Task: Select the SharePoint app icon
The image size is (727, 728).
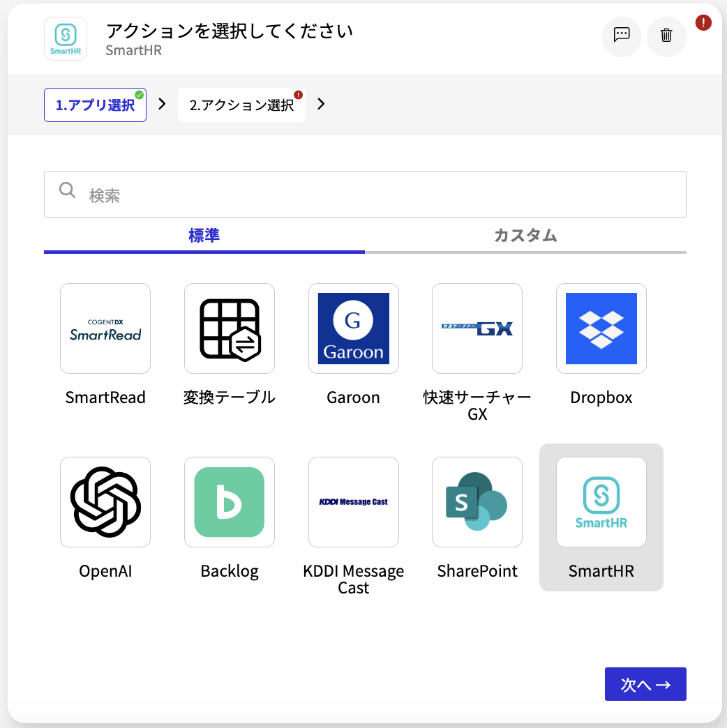Action: [477, 502]
